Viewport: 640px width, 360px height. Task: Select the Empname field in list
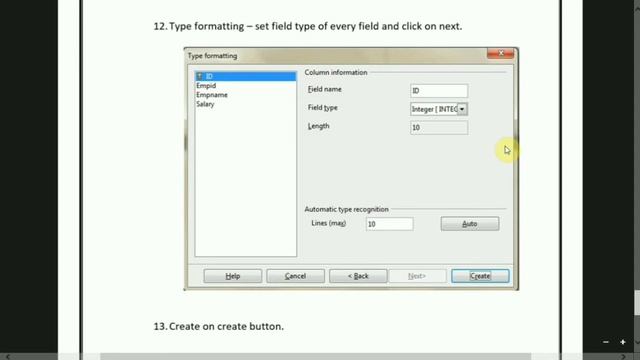(x=246, y=95)
